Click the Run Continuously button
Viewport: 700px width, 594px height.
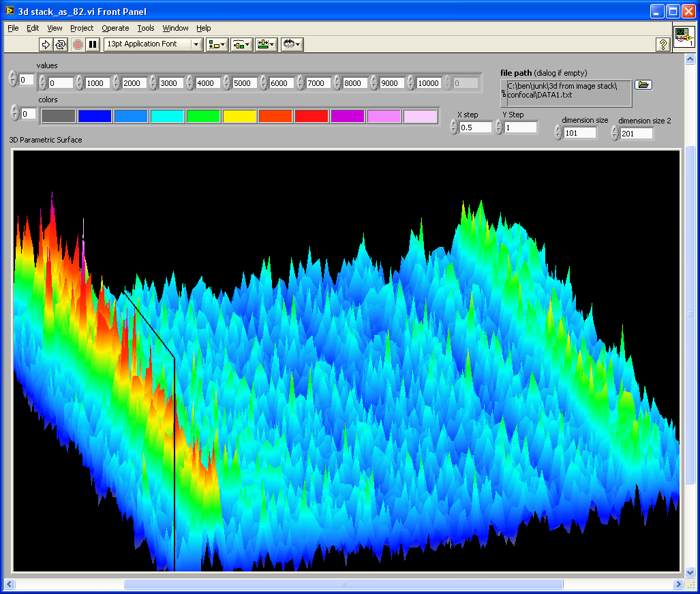pos(61,44)
